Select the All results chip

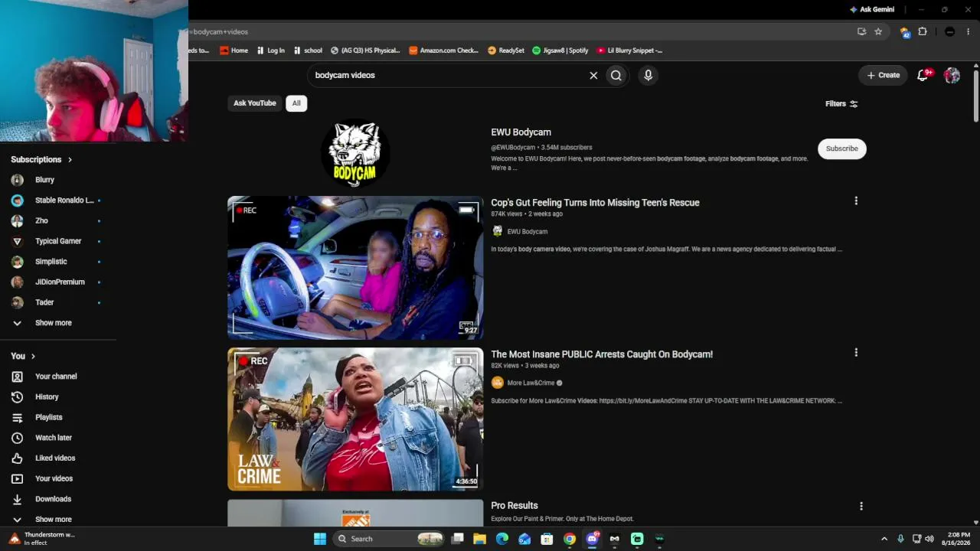pyautogui.click(x=296, y=103)
